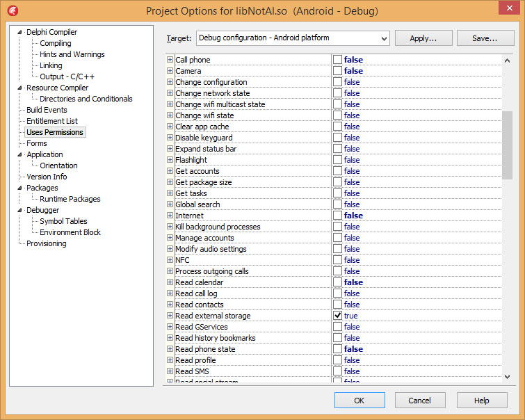Open the Version Info page

coord(47,177)
